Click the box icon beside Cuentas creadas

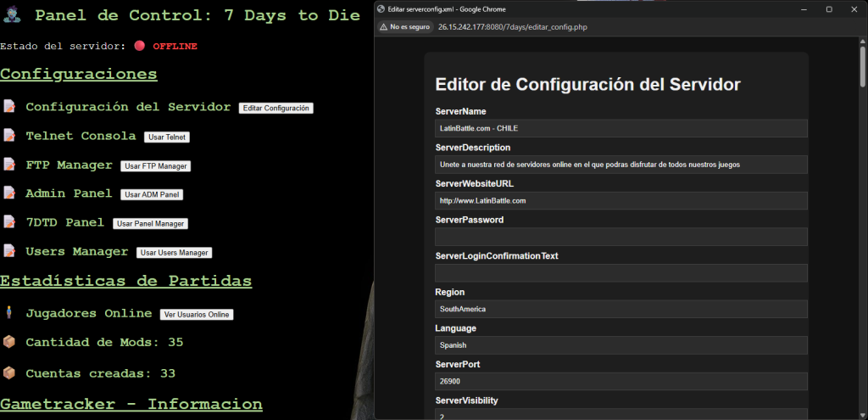8,372
